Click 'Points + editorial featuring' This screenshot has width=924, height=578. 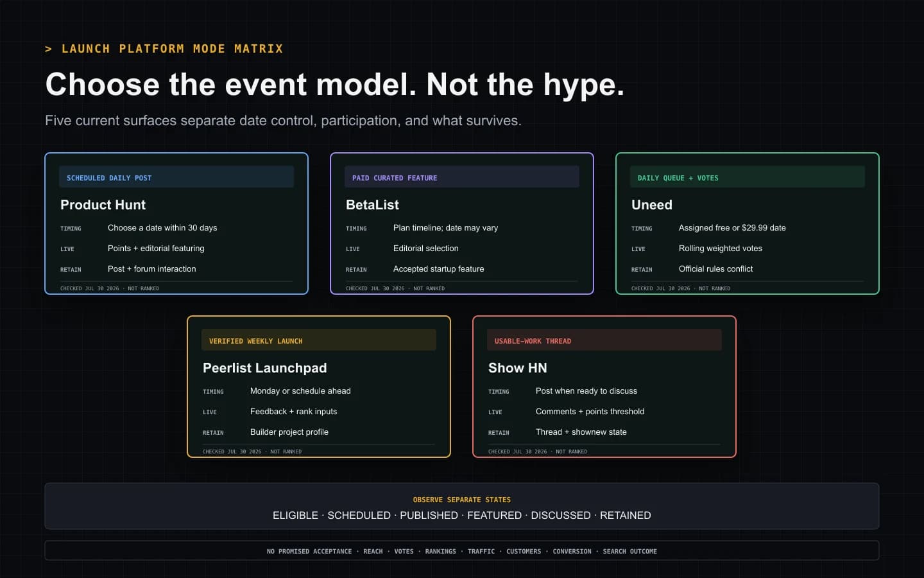click(156, 249)
